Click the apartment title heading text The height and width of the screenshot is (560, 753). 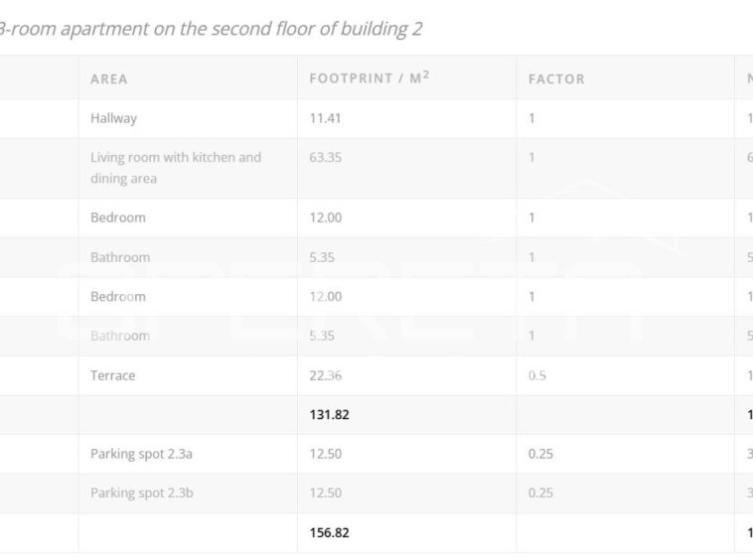(210, 29)
